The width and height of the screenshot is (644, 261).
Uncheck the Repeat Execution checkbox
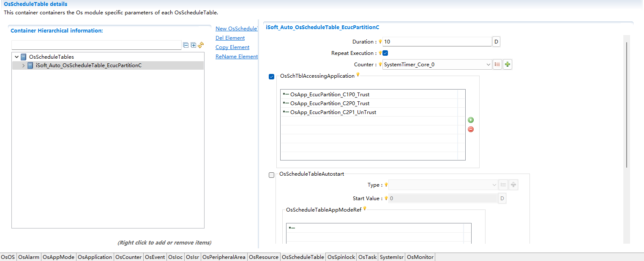385,53
